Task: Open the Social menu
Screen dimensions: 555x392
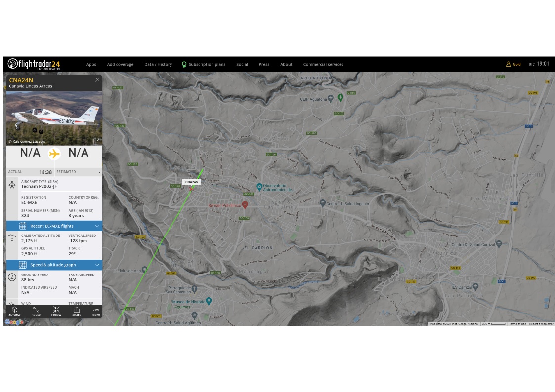Action: [x=242, y=64]
